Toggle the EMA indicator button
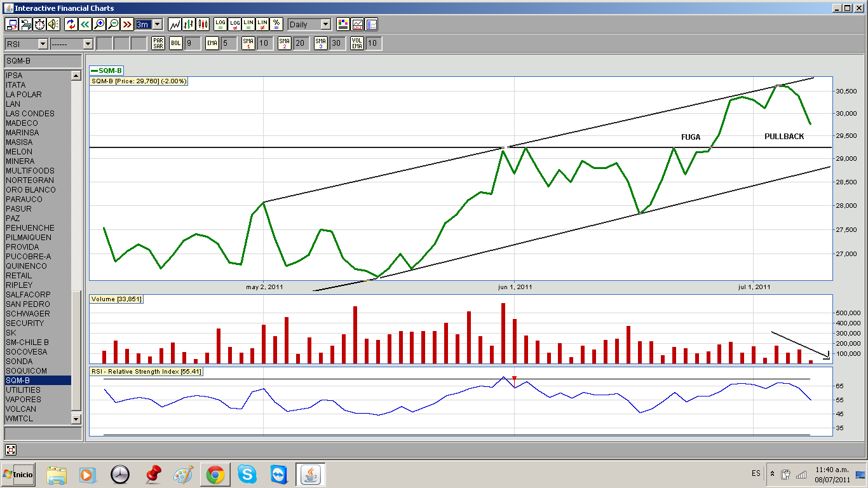868x488 pixels. coord(212,43)
